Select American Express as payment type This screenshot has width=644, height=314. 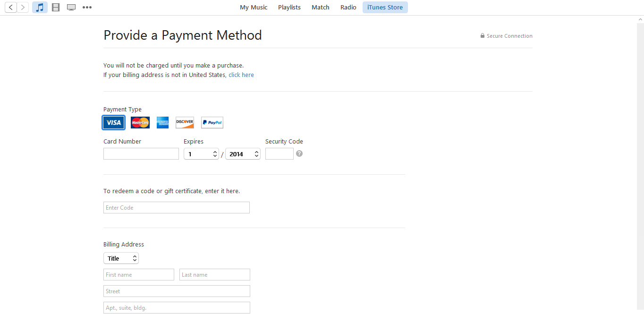(x=162, y=123)
